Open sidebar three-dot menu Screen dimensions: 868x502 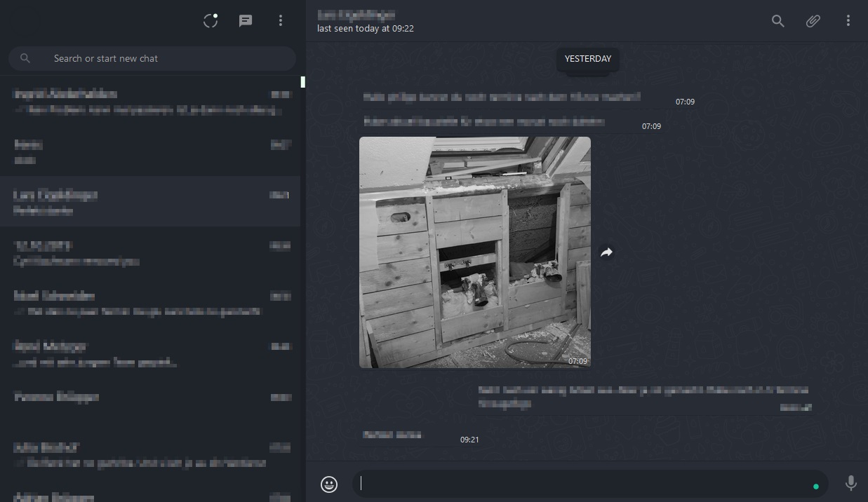click(x=281, y=21)
